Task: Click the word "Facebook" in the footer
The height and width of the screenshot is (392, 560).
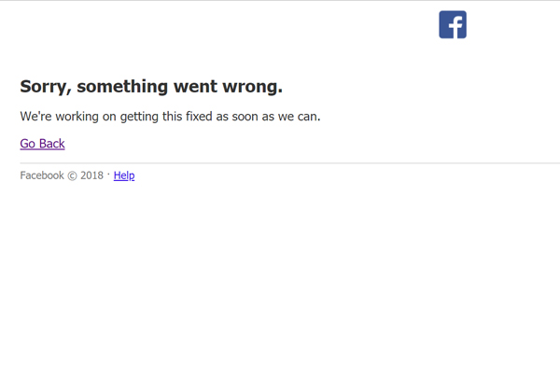Action: click(x=42, y=175)
